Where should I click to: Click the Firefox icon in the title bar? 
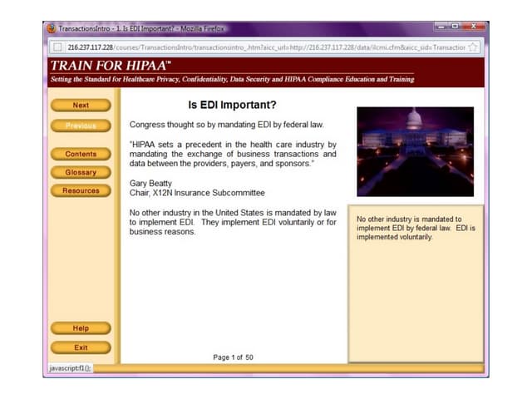coord(52,30)
